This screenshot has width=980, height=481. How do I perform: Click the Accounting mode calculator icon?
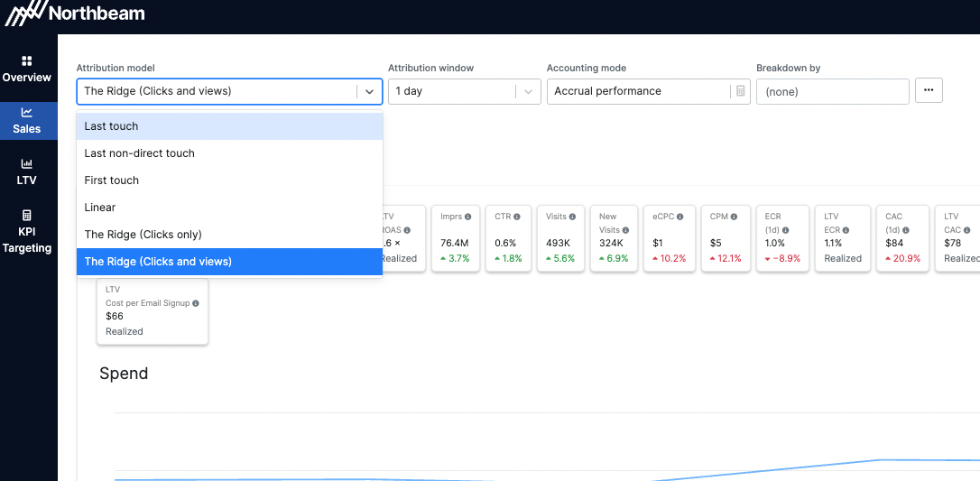[741, 91]
